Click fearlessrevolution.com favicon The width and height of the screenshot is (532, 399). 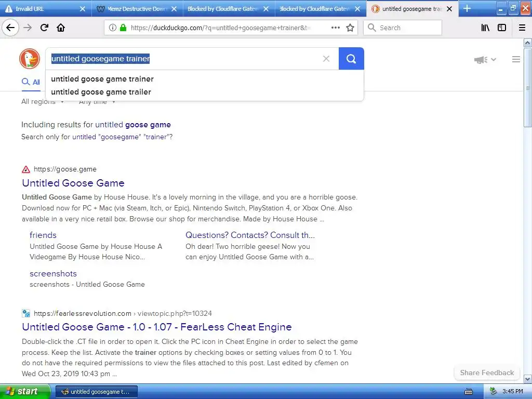coord(26,313)
